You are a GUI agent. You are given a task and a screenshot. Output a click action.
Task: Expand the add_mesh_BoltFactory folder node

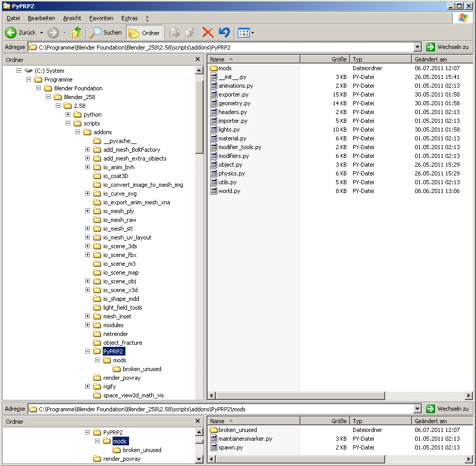(x=87, y=149)
